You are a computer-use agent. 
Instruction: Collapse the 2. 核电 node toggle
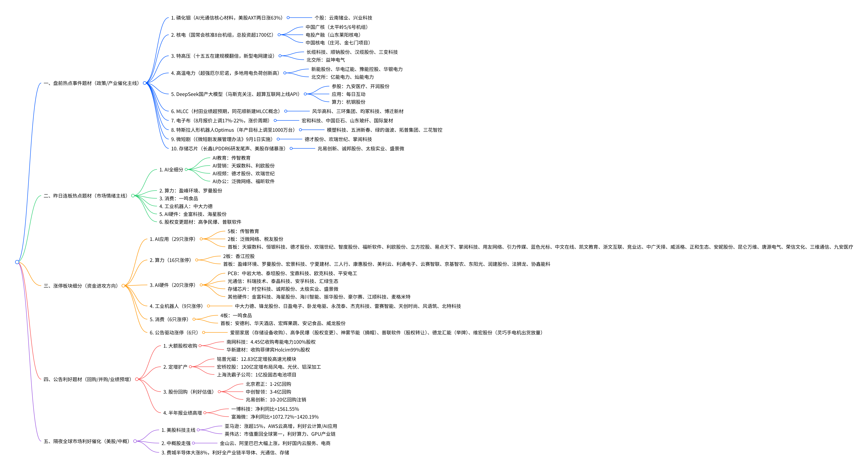[279, 35]
